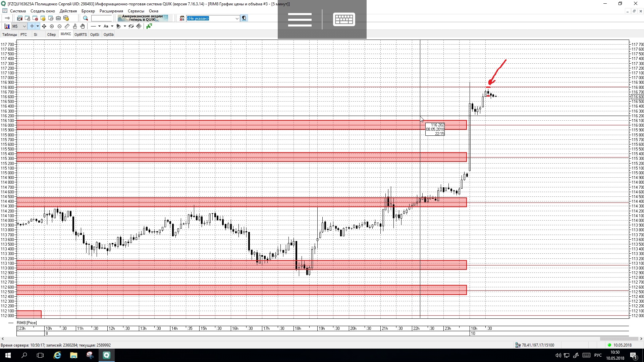The width and height of the screenshot is (644, 362).
Task: Select the ruler measurement tool
Action: coord(67,26)
